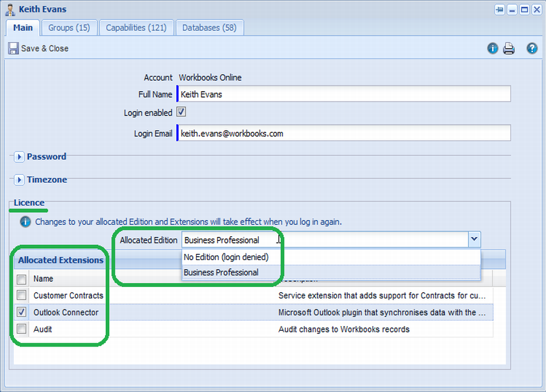Click the printer icon

click(x=509, y=48)
